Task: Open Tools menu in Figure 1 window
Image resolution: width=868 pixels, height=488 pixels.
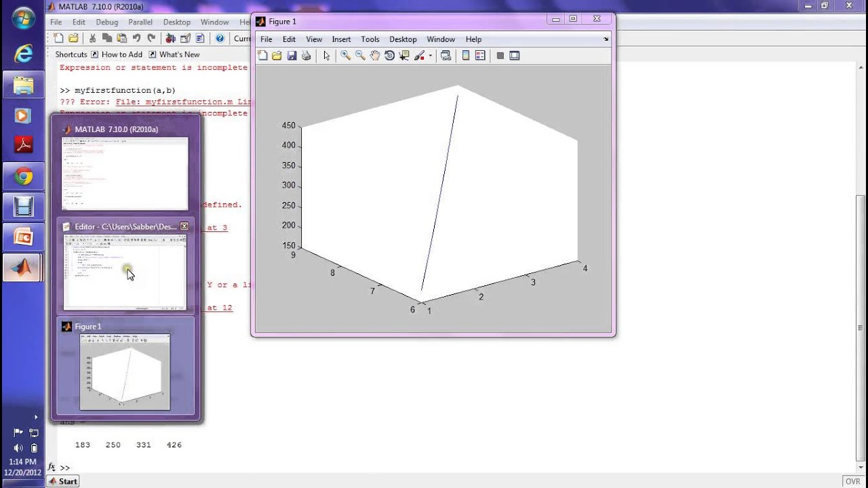Action: pos(370,39)
